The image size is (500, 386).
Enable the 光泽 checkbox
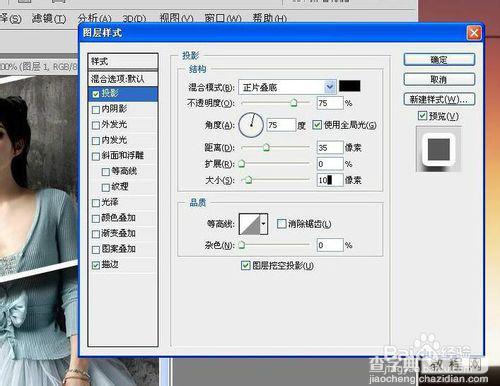click(96, 203)
